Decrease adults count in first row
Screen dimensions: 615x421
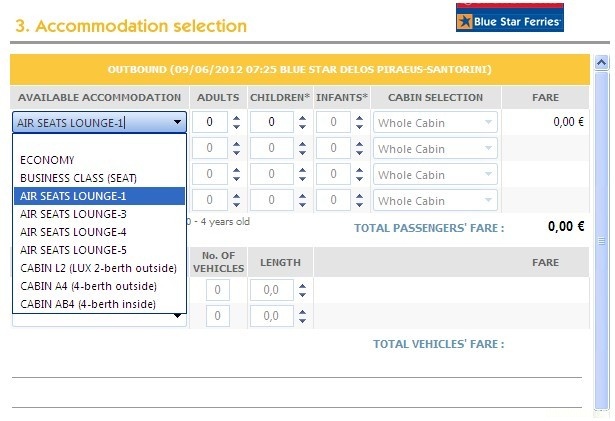coord(236,127)
